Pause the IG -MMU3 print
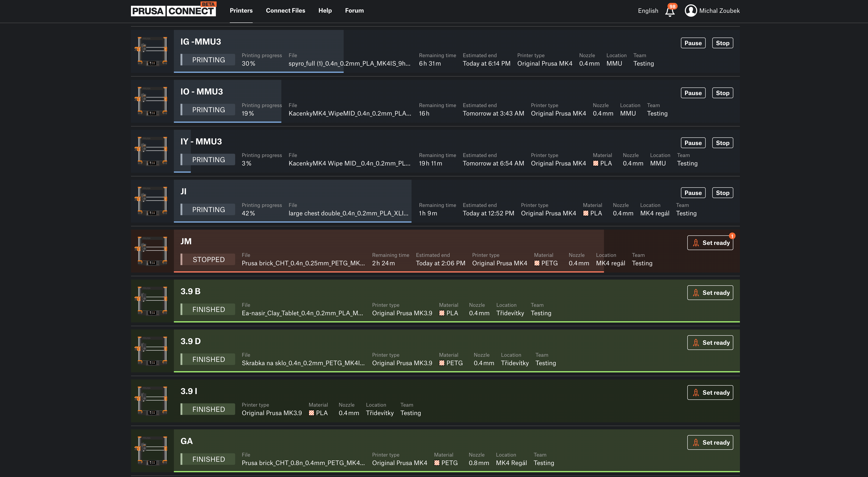The image size is (868, 477). 693,43
